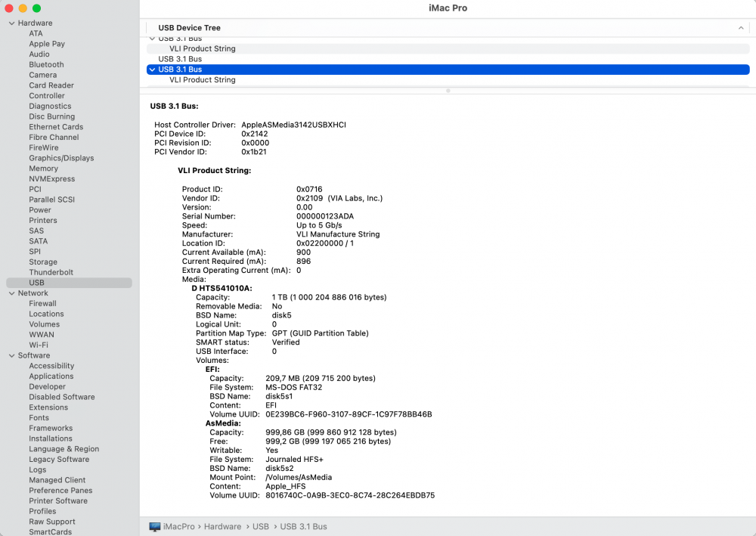
Task: Open FireWire in the sidebar
Action: pos(43,147)
